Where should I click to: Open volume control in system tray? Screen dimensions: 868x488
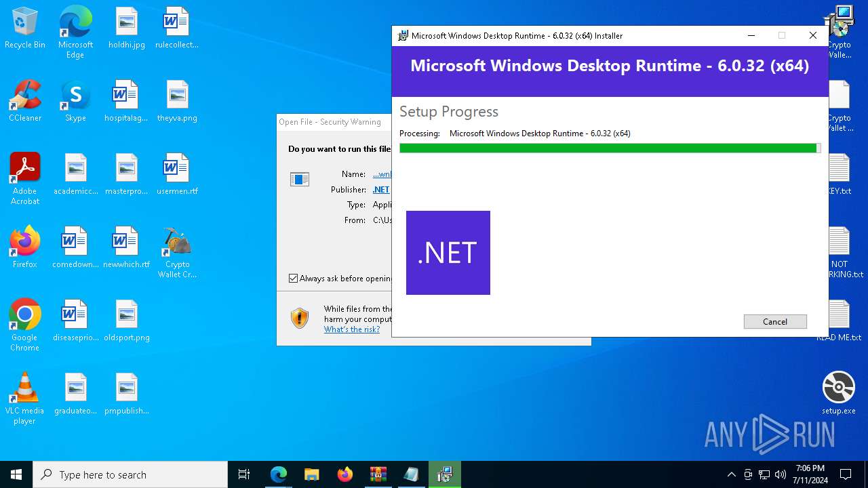pos(781,474)
